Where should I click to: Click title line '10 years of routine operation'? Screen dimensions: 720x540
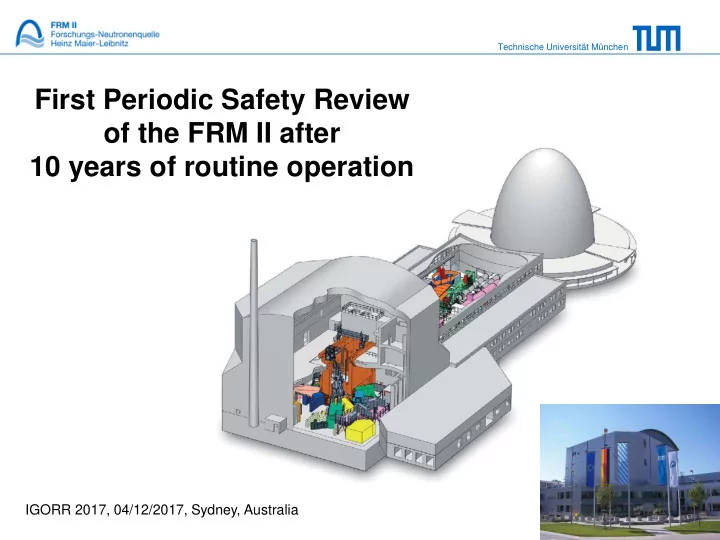click(222, 167)
